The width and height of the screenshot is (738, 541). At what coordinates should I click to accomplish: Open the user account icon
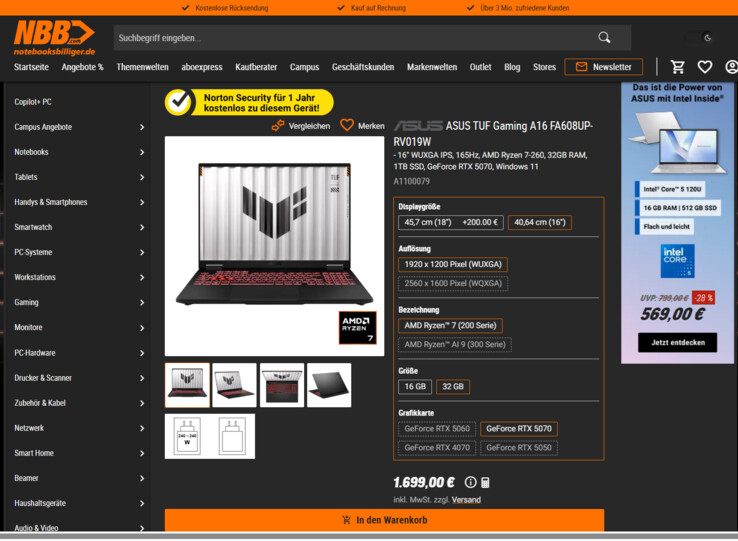731,67
